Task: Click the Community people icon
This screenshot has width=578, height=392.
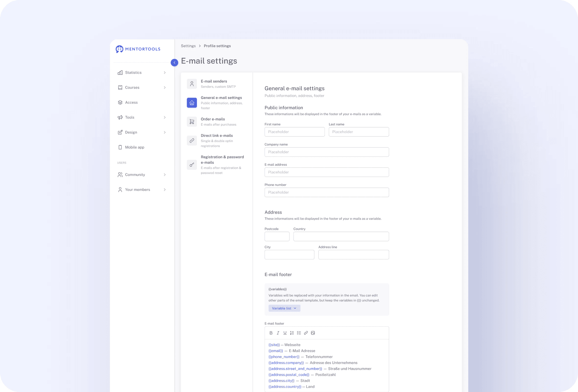Action: 120,175
